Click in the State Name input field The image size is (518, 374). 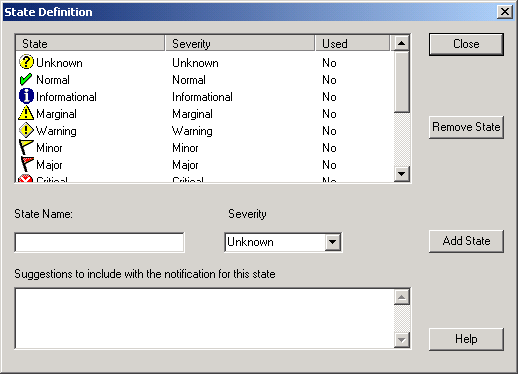tap(99, 242)
